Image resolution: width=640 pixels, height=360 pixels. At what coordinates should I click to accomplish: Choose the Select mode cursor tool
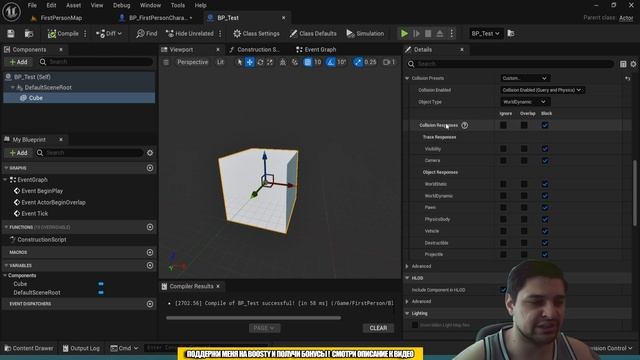[239, 62]
